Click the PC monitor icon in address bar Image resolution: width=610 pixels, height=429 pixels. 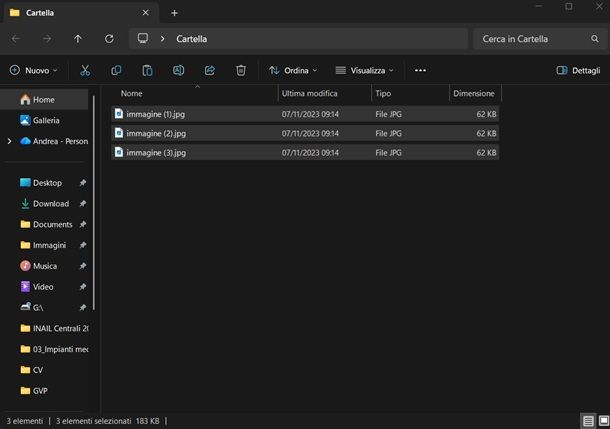[x=143, y=39]
